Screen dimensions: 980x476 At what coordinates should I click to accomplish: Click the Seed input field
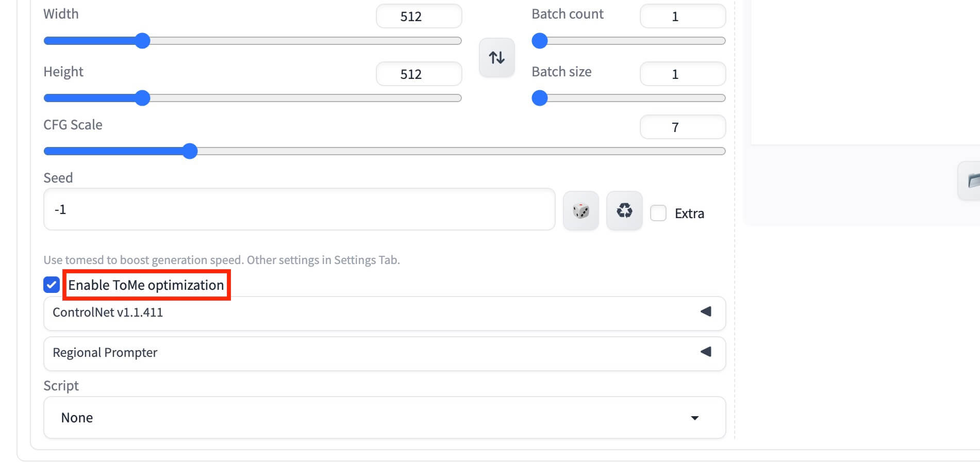(x=299, y=209)
